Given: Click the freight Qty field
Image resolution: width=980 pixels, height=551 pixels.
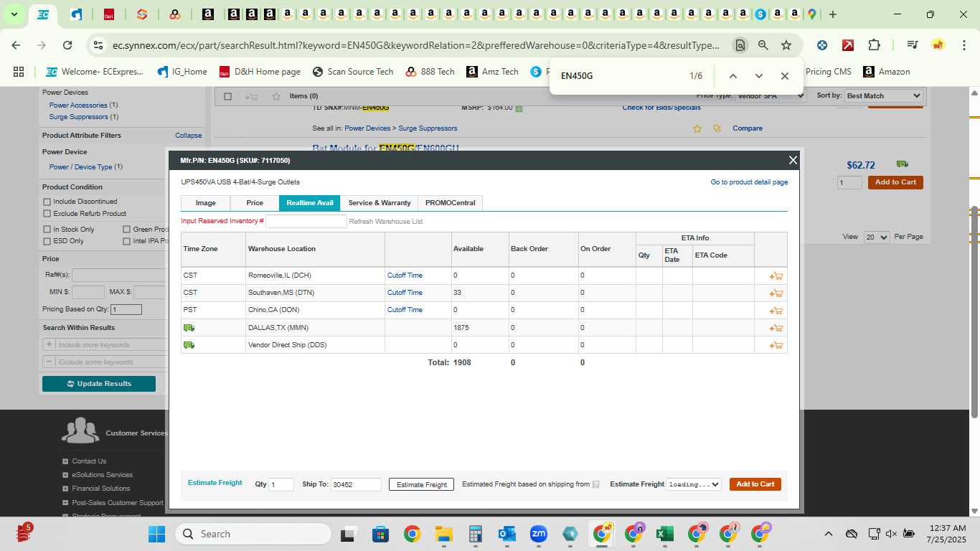Looking at the screenshot, I should click(x=281, y=484).
